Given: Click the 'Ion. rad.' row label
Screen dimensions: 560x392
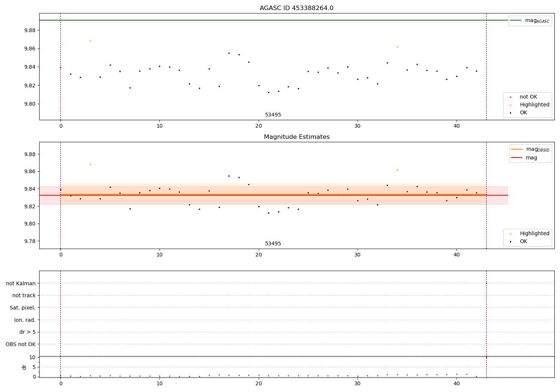Looking at the screenshot, I should 25,320.
